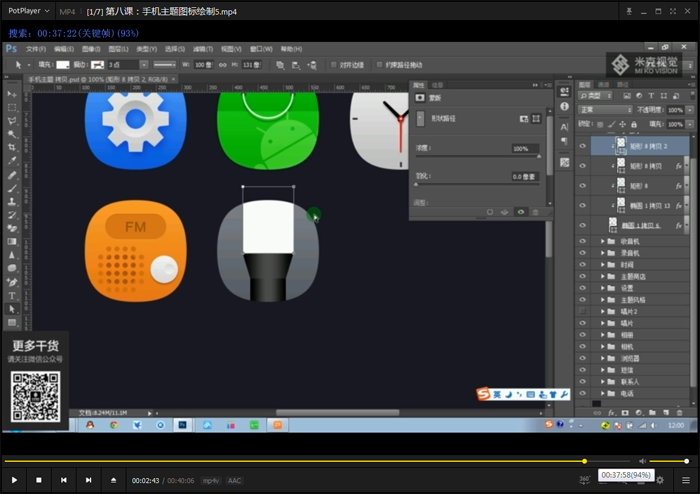
Task: Toggle the 对齐边缘 checkbox
Action: pyautogui.click(x=335, y=65)
